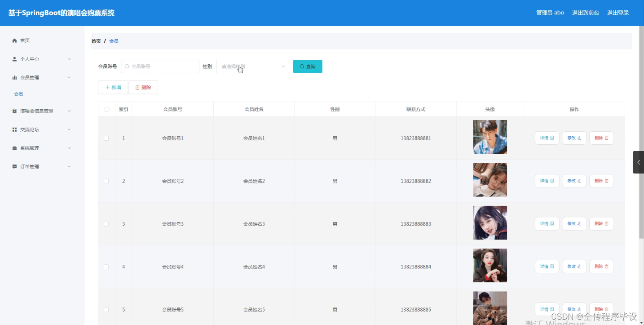Select the person icon beside 个人中心
644x325 pixels.
14,58
